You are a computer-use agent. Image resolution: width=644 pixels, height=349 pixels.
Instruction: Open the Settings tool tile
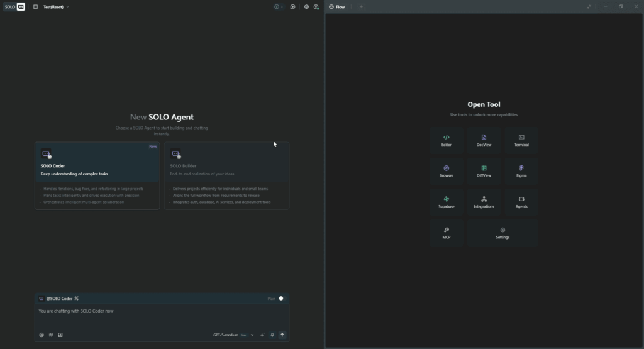click(x=502, y=233)
